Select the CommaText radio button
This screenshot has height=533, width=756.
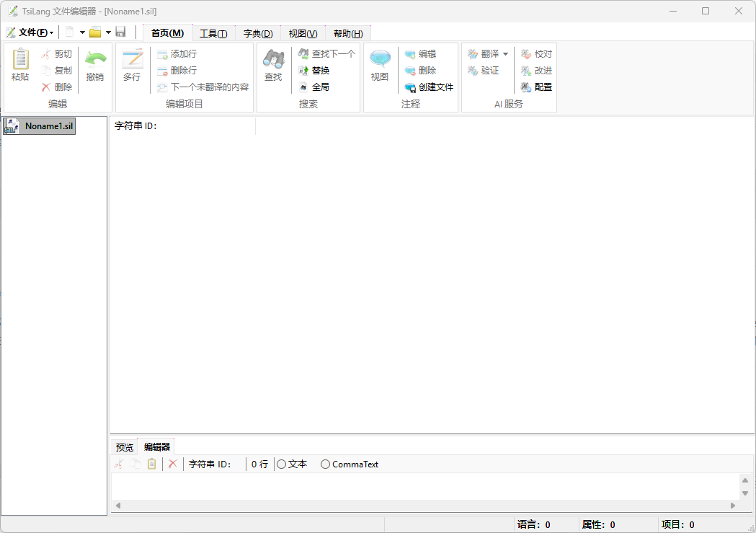[325, 464]
